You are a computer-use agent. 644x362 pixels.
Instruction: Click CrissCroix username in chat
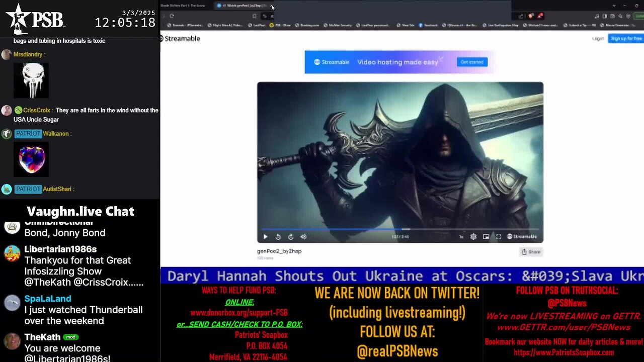(37, 110)
